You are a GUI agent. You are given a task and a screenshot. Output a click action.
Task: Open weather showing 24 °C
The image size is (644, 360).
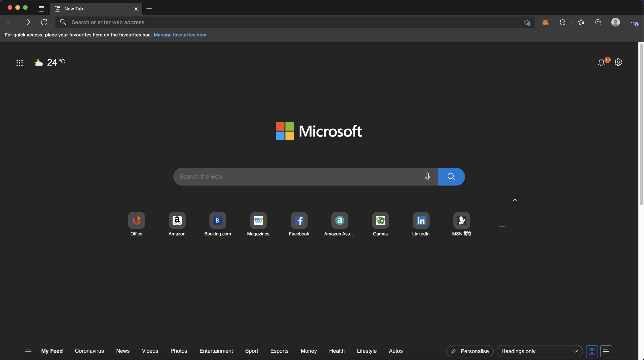50,62
